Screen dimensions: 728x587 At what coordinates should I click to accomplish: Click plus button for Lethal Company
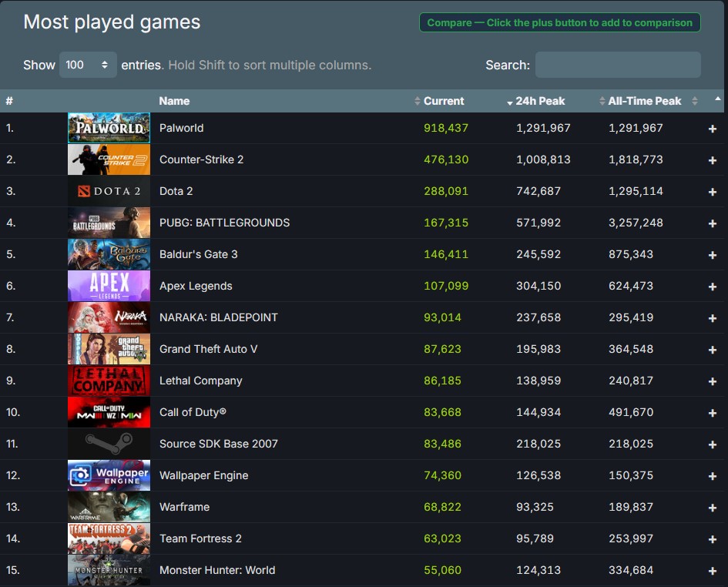(713, 381)
